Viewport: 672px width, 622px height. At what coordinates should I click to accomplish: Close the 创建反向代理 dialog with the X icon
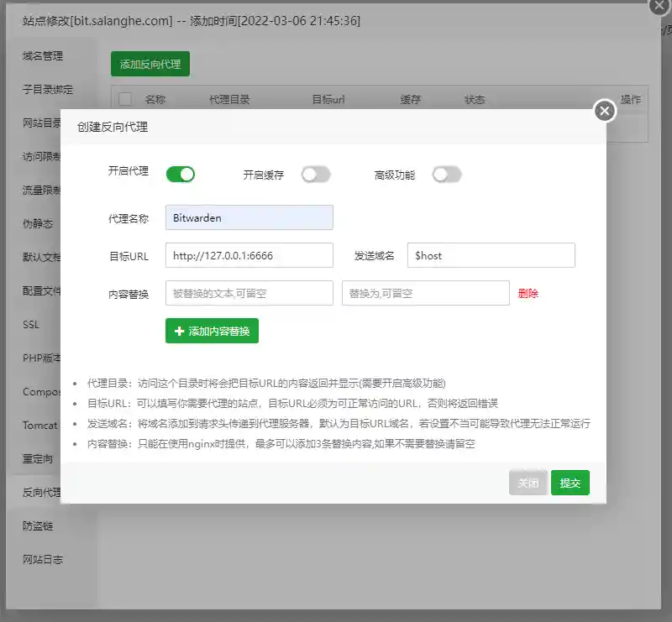pos(605,111)
